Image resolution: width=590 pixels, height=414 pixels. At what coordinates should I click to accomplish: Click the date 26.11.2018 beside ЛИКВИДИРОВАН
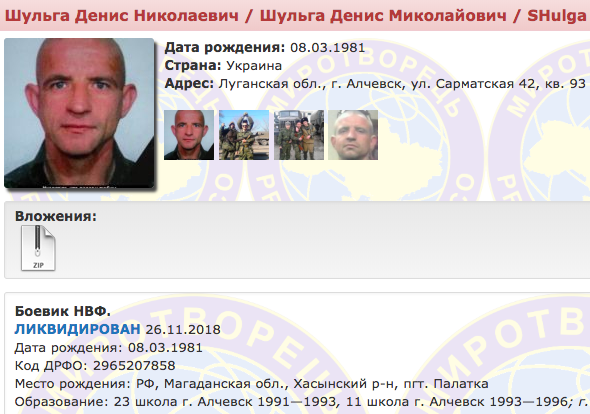coord(183,330)
